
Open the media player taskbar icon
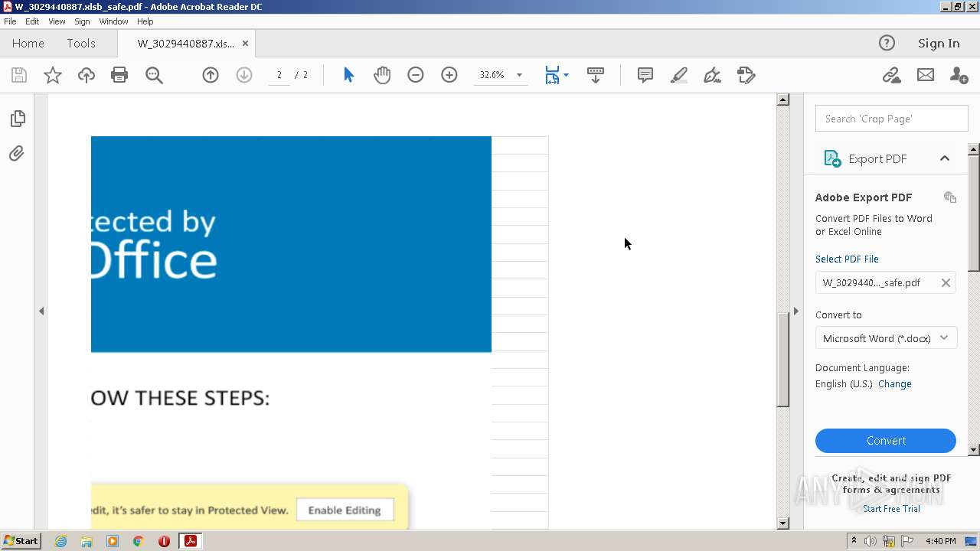(x=113, y=541)
